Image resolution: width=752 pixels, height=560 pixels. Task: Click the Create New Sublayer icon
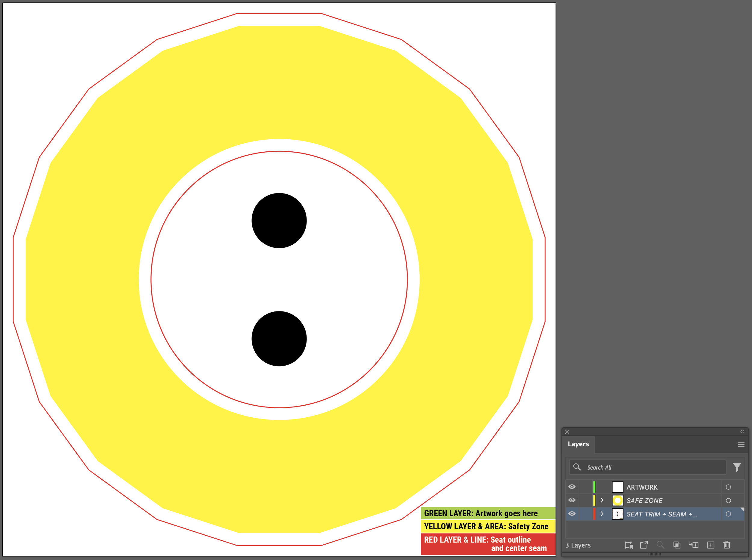point(693,545)
